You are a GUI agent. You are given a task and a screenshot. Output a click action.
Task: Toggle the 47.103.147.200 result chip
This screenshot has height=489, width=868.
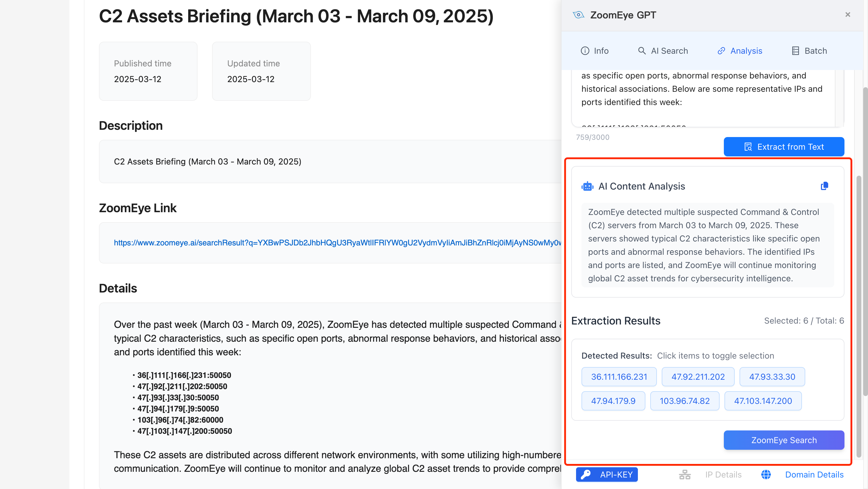click(x=763, y=401)
